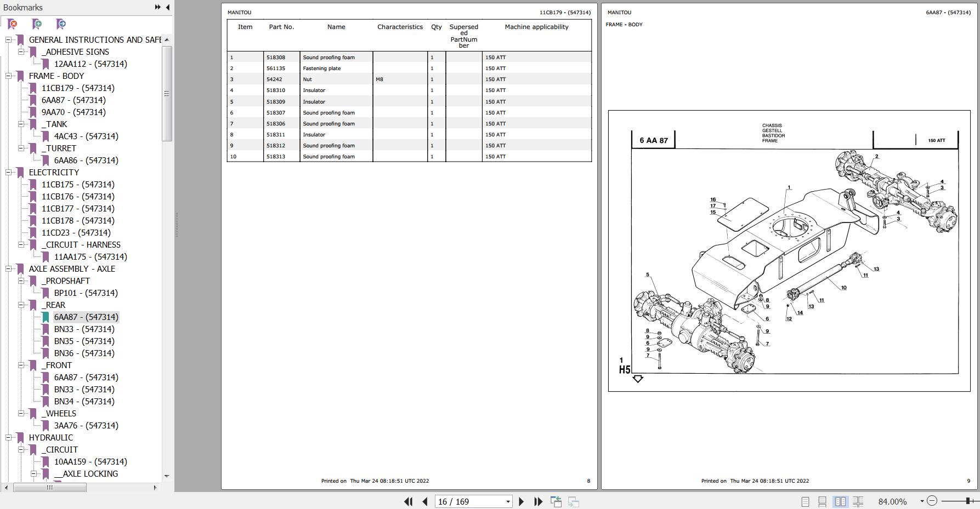Select highlighted 6AA87 bookmark under _REAR
980x509 pixels.
[86, 317]
